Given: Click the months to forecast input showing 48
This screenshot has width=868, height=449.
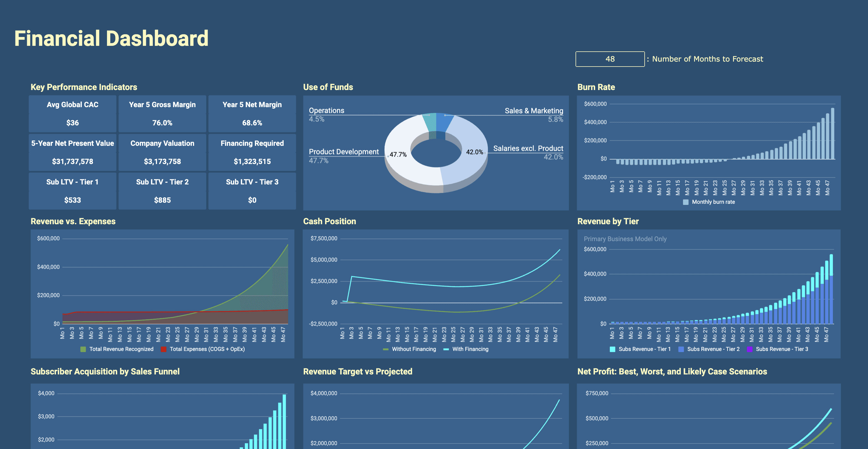Looking at the screenshot, I should click(x=610, y=59).
